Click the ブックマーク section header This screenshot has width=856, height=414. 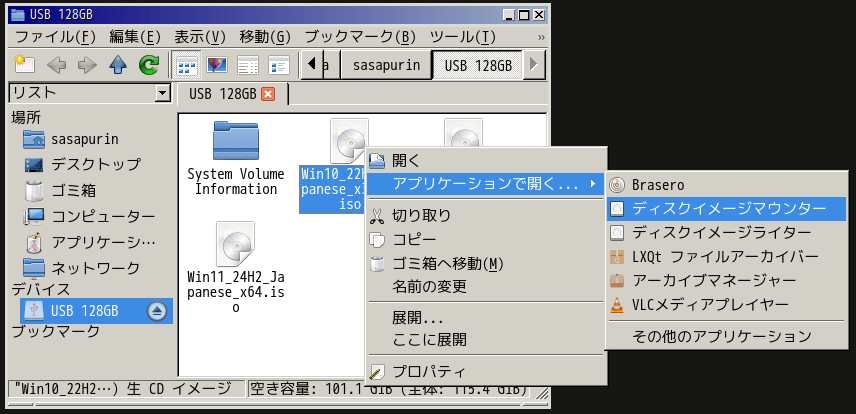pyautogui.click(x=56, y=332)
